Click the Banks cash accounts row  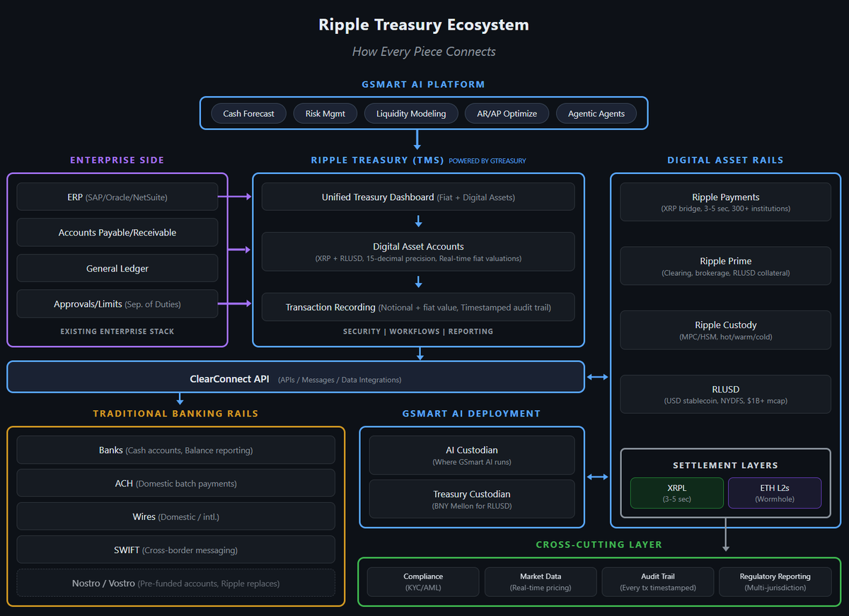click(x=175, y=450)
